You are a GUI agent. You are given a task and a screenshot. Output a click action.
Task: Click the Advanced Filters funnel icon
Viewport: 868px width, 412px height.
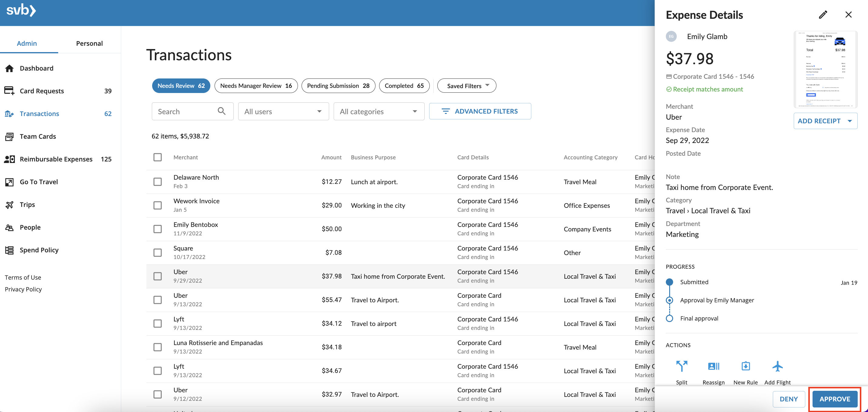(x=446, y=111)
